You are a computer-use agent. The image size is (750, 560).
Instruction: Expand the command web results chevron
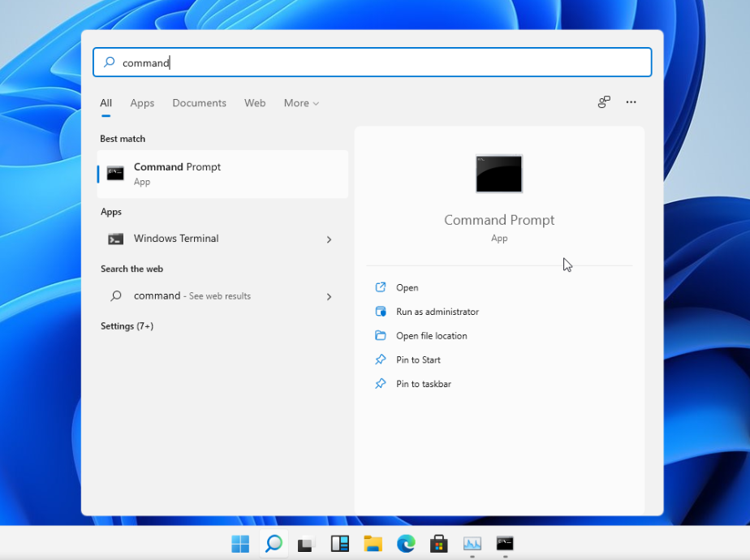coord(329,296)
